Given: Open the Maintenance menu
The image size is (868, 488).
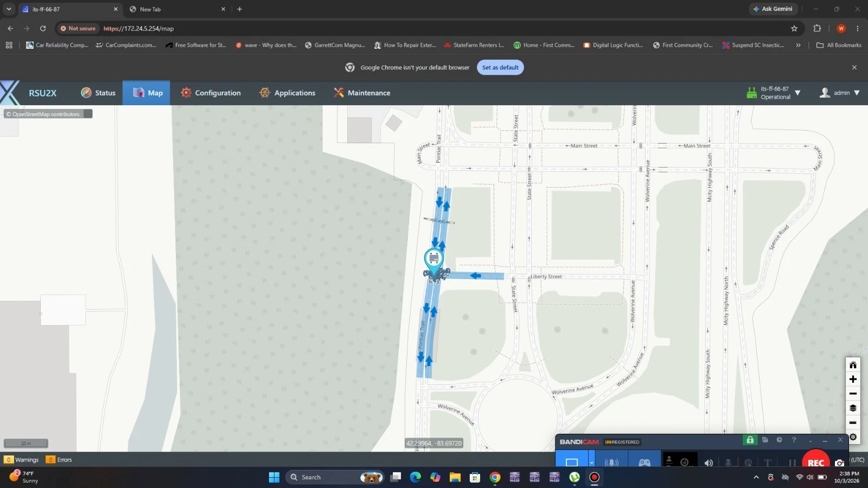Looking at the screenshot, I should pos(362,93).
